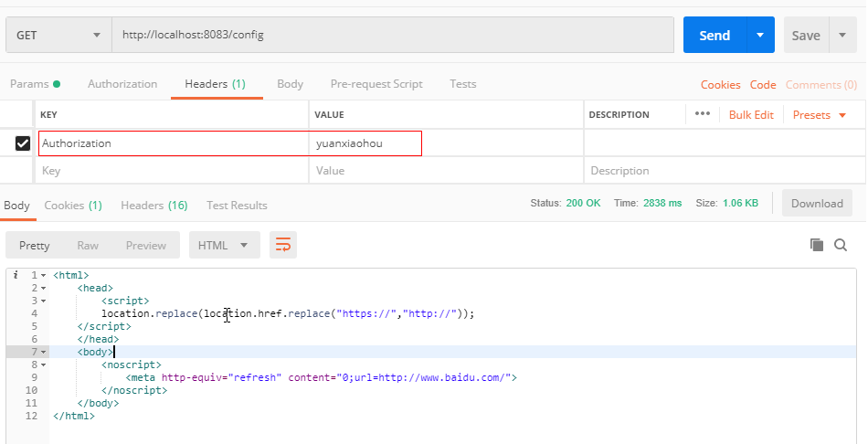Click the meta http-equiv refresh line
Screen dimensions: 868x444
322,377
